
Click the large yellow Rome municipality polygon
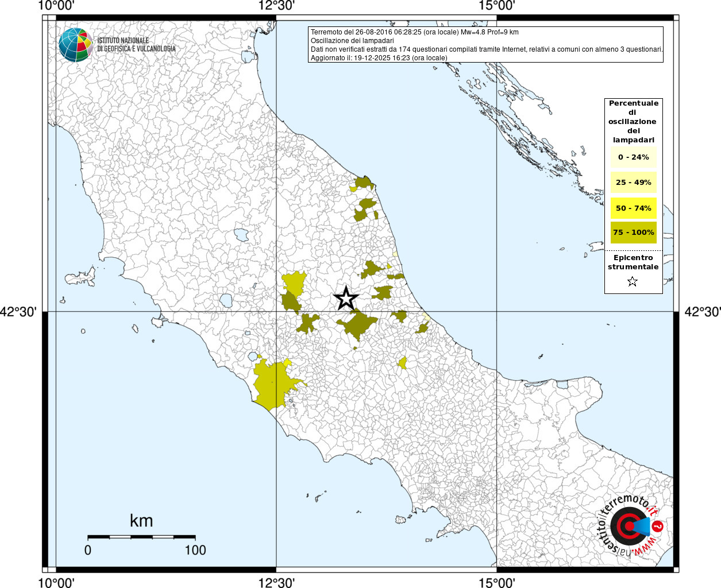click(275, 384)
